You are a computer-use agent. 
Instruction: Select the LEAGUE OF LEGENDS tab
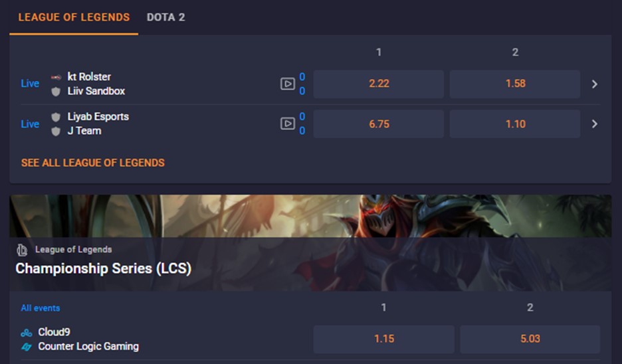tap(74, 17)
